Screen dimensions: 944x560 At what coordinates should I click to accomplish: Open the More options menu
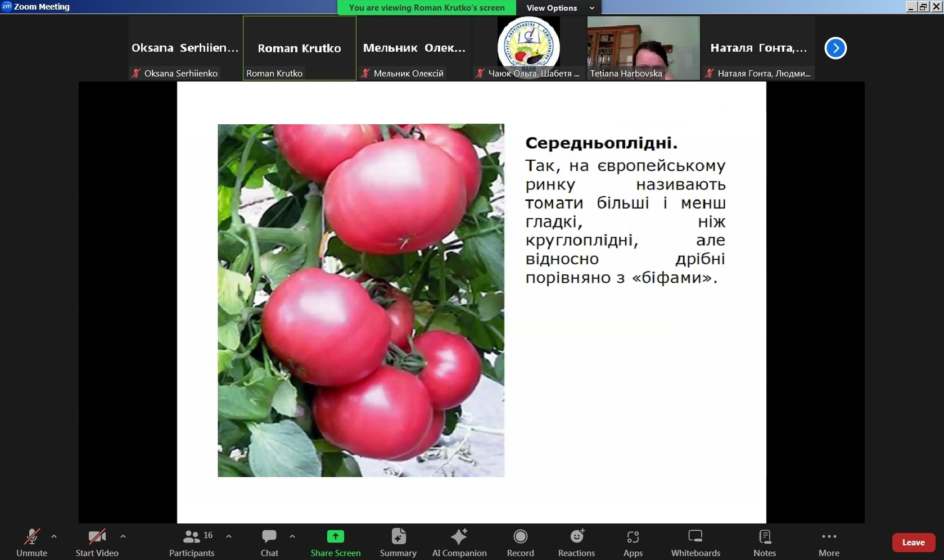[x=829, y=543]
